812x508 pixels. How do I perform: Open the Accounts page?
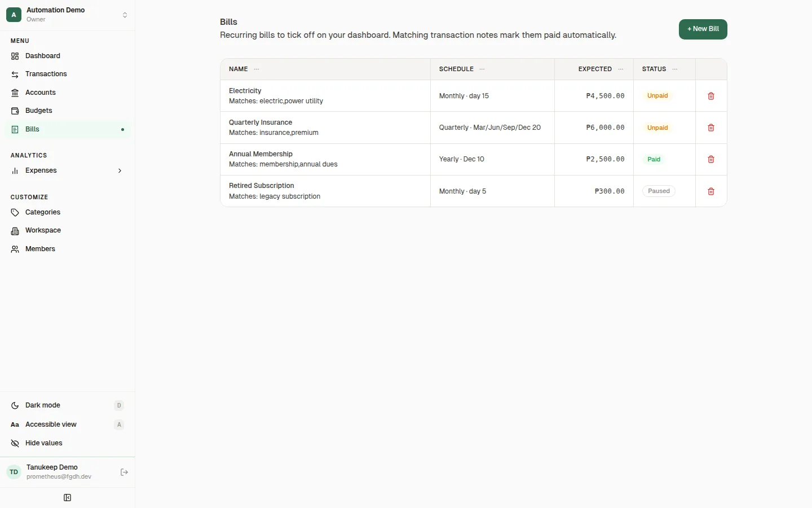click(x=68, y=93)
